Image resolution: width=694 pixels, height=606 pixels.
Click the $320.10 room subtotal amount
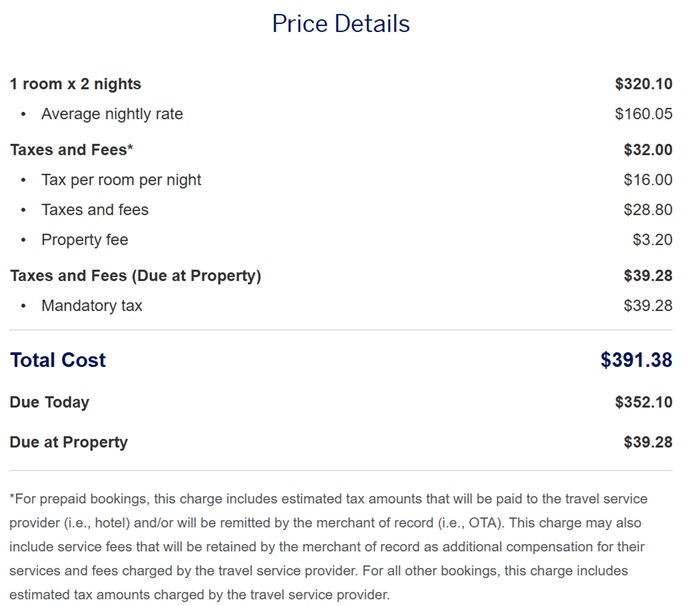tap(643, 84)
